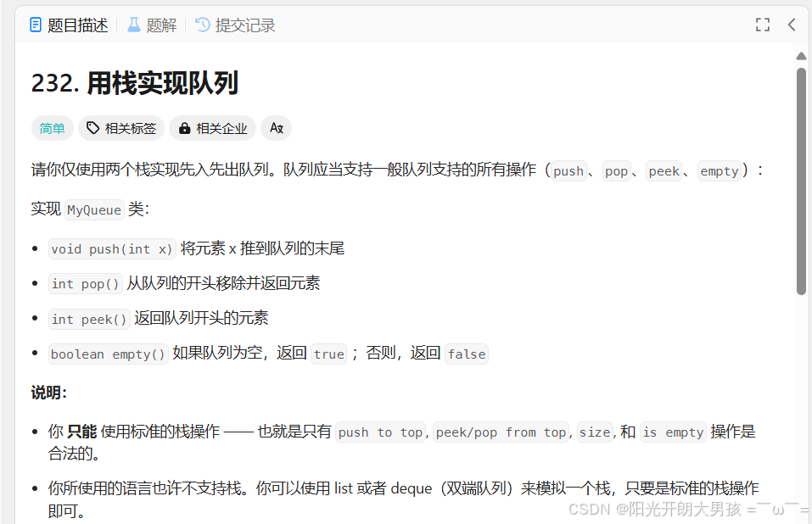Click the void push(int x) code snippet
Viewport: 812px width, 524px height.
point(112,248)
